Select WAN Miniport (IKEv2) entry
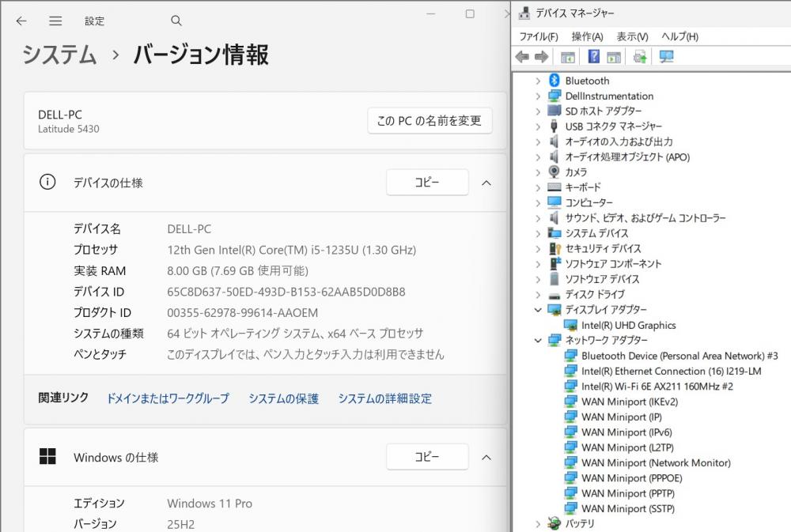Screen dimensions: 791x532 tap(629, 402)
